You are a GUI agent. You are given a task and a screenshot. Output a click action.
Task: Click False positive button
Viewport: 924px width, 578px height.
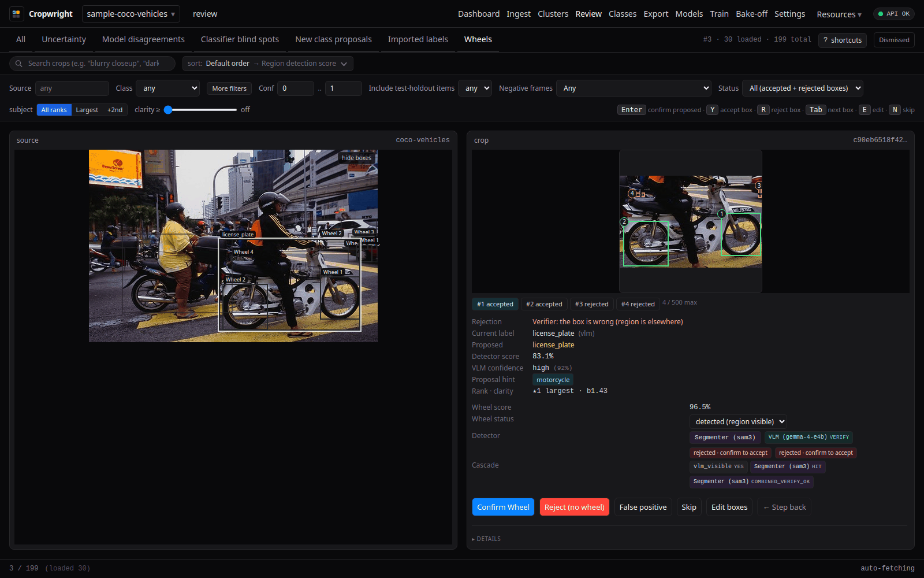coord(643,507)
